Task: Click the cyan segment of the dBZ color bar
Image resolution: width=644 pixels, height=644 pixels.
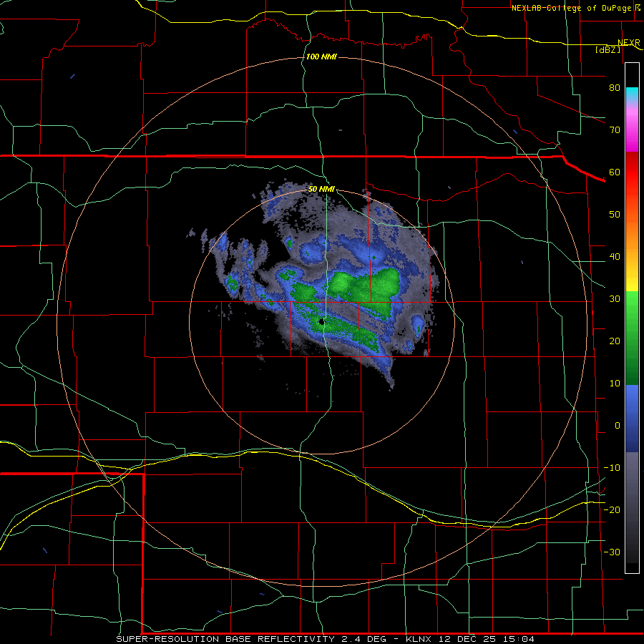Action: point(632,94)
